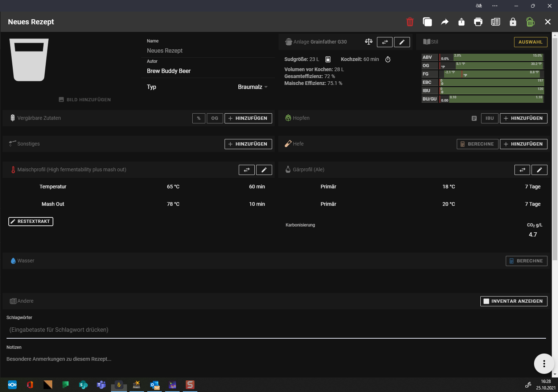Click the padlock lock recipe icon
Screen dimensions: 558x392
513,22
